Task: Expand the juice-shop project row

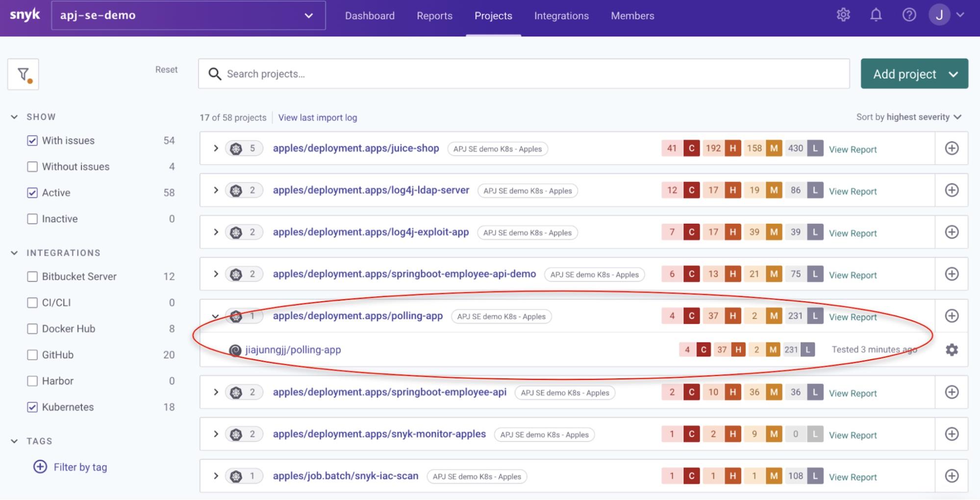Action: pyautogui.click(x=216, y=148)
